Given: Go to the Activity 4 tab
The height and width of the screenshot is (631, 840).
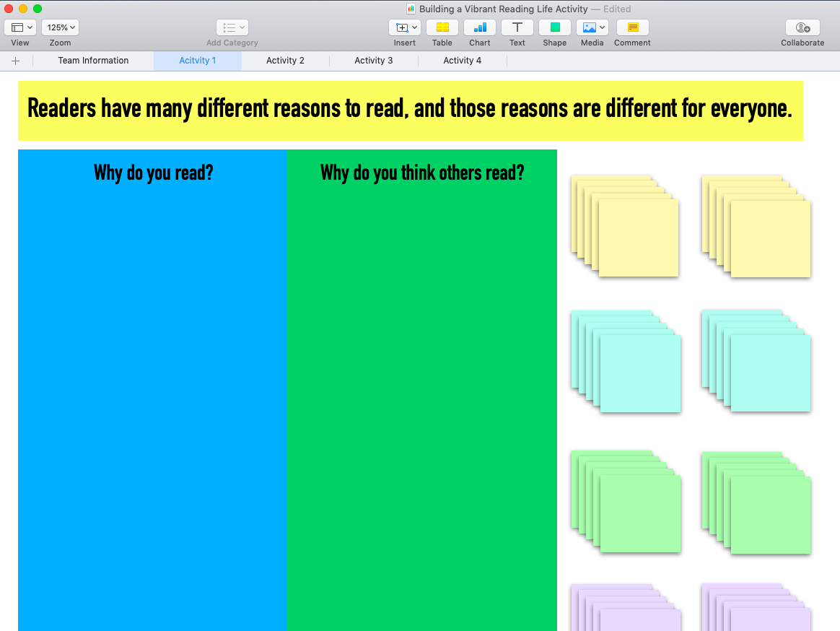Looking at the screenshot, I should pyautogui.click(x=463, y=61).
